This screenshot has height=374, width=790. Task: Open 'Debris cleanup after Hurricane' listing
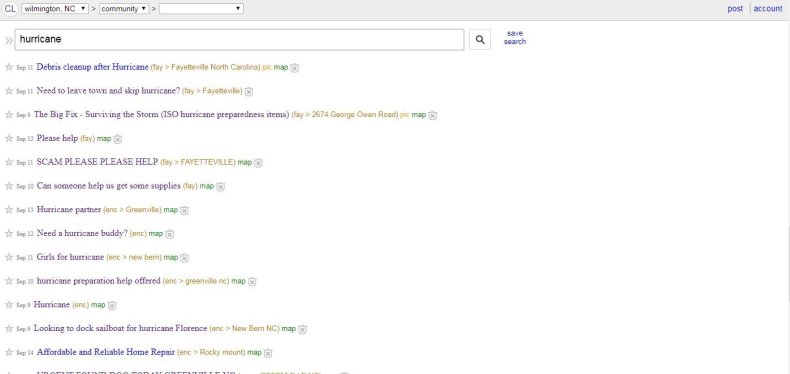tap(93, 67)
